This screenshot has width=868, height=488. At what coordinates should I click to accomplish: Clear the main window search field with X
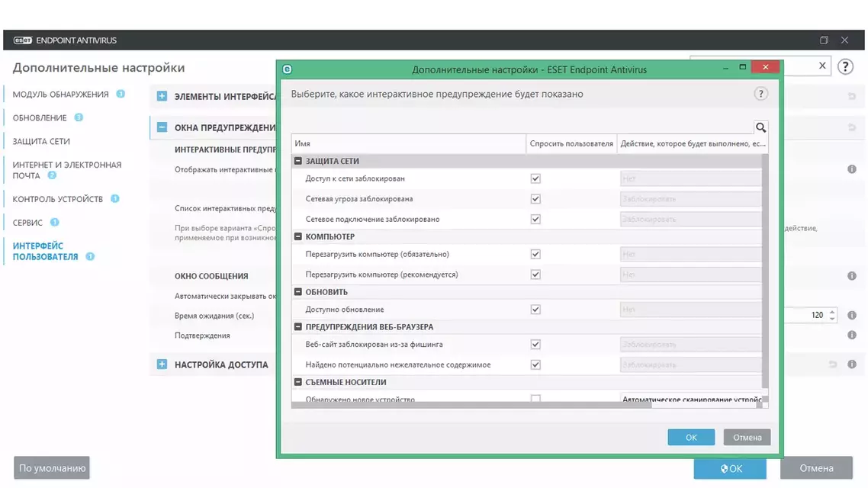[822, 66]
